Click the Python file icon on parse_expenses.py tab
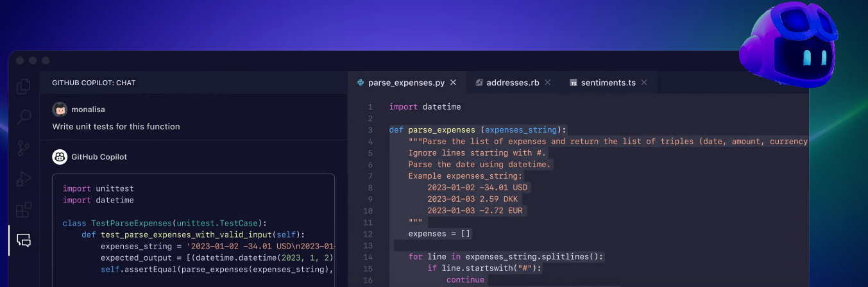This screenshot has width=868, height=287. coord(361,83)
